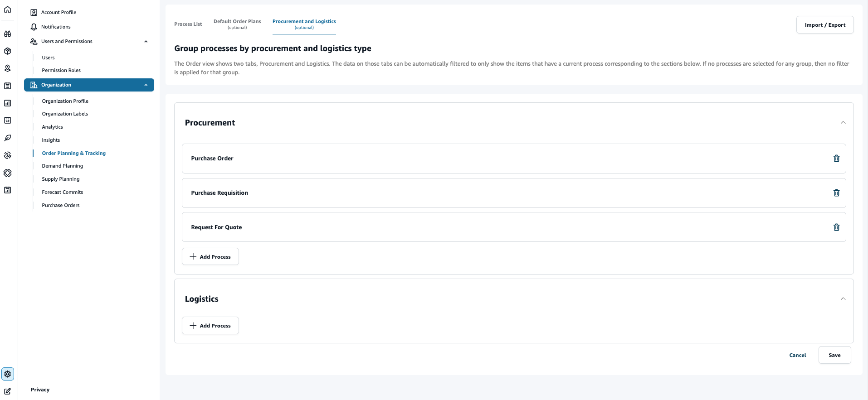Click the Import / Export button
Screen dimensions: 868x400
(824, 25)
